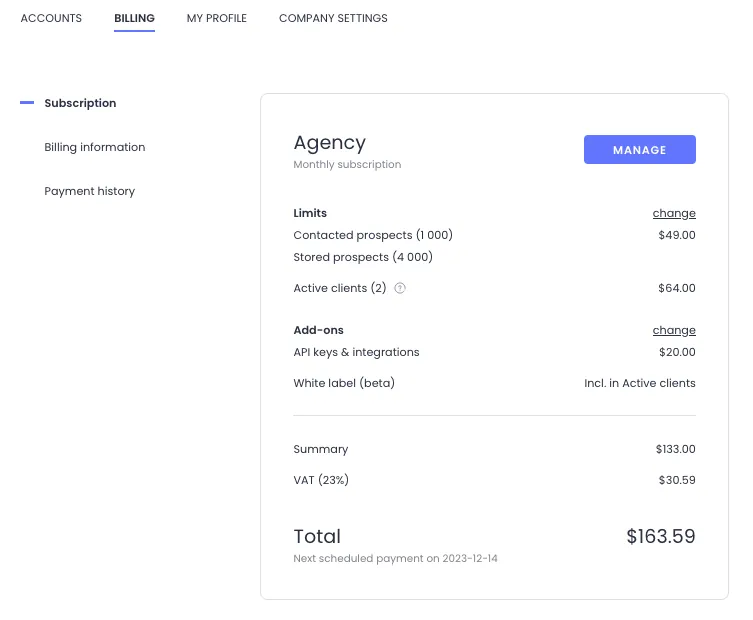
Task: Click the API keys & integrations label
Action: click(x=356, y=353)
